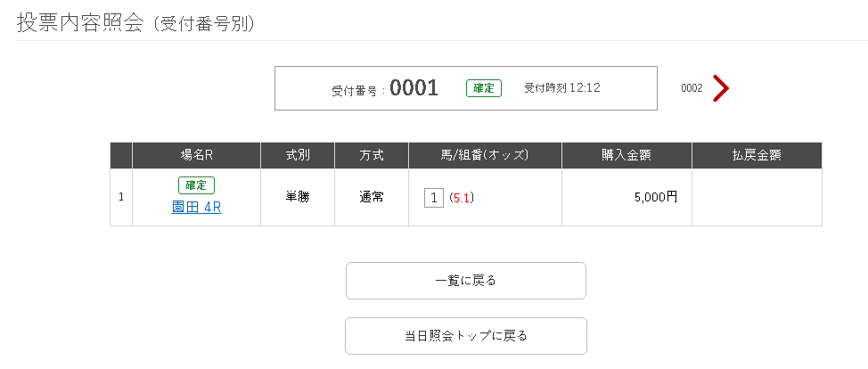The height and width of the screenshot is (369, 868).
Task: Click the 単勝 bet type cell
Action: click(x=298, y=198)
